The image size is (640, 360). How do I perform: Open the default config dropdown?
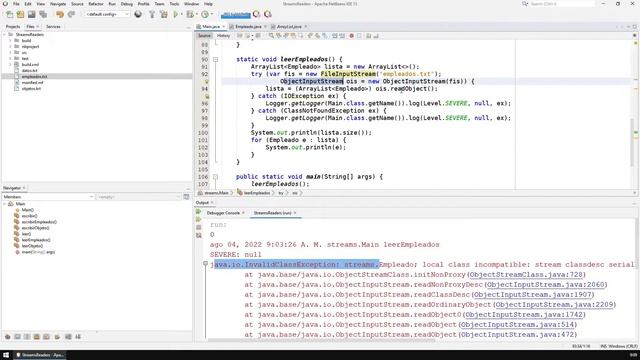[108, 14]
